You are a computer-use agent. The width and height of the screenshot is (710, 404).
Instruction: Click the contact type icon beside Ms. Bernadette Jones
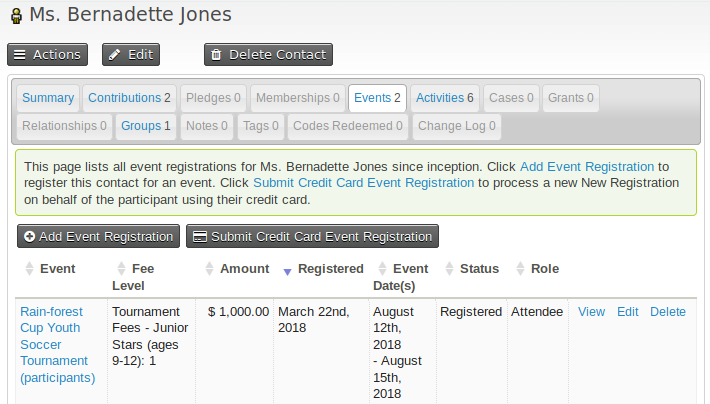[16, 16]
